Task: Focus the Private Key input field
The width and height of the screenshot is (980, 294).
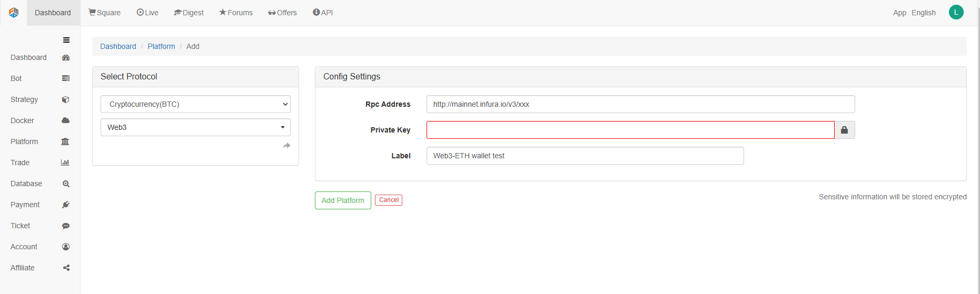Action: pyautogui.click(x=630, y=130)
